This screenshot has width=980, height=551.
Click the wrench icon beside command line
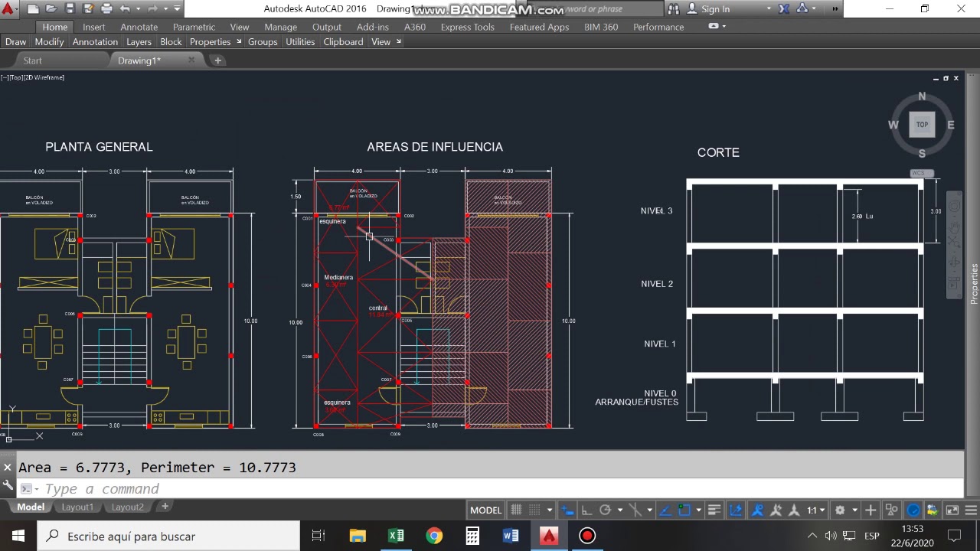(x=8, y=485)
